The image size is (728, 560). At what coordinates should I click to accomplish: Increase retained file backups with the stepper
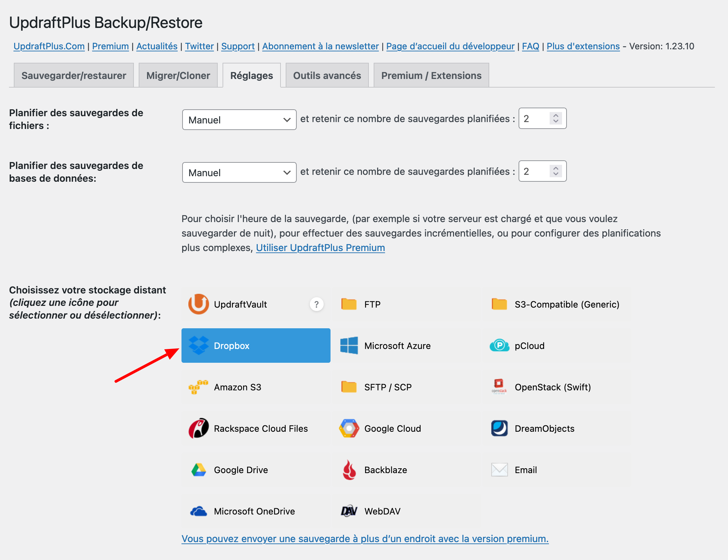[x=555, y=115]
